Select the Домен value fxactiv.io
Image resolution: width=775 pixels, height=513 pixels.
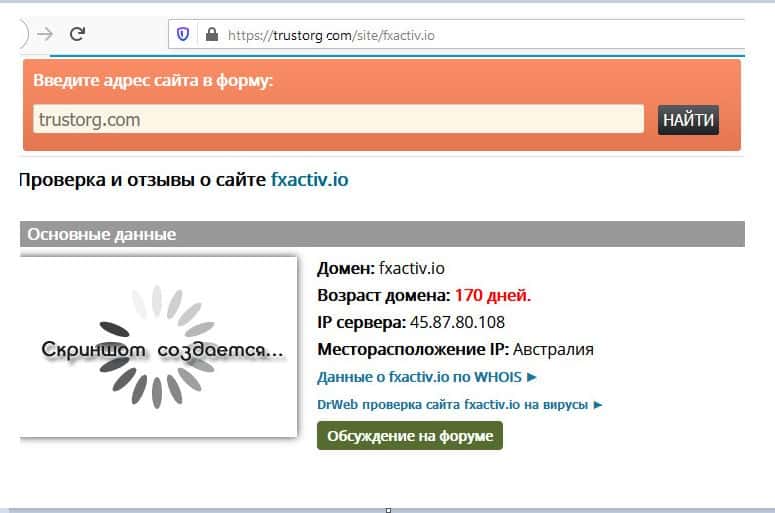pyautogui.click(x=412, y=268)
